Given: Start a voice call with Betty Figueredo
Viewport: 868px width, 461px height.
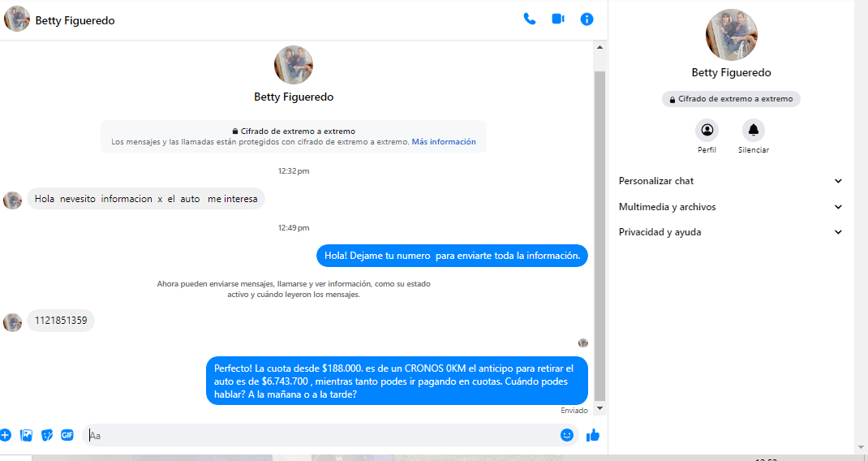Looking at the screenshot, I should [x=530, y=19].
